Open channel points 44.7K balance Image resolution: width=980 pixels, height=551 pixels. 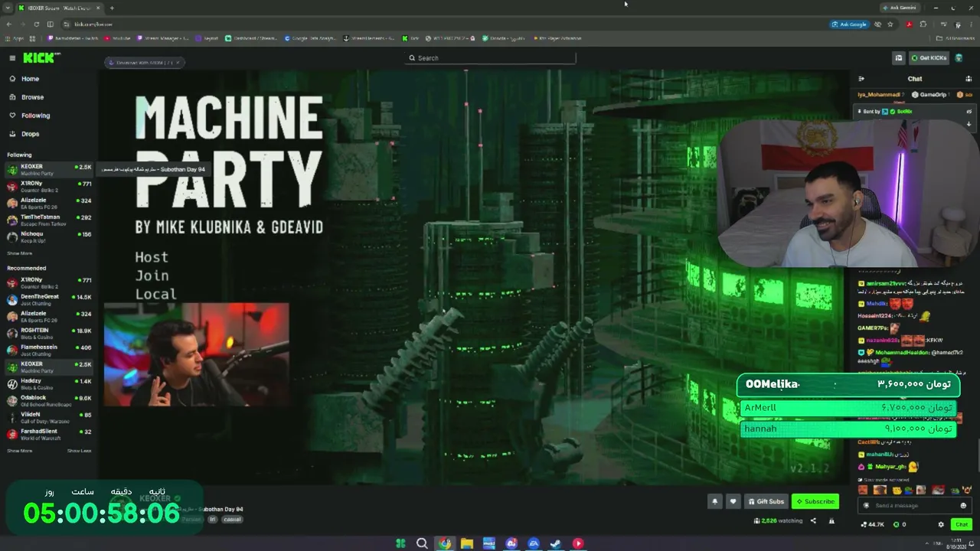tap(872, 524)
